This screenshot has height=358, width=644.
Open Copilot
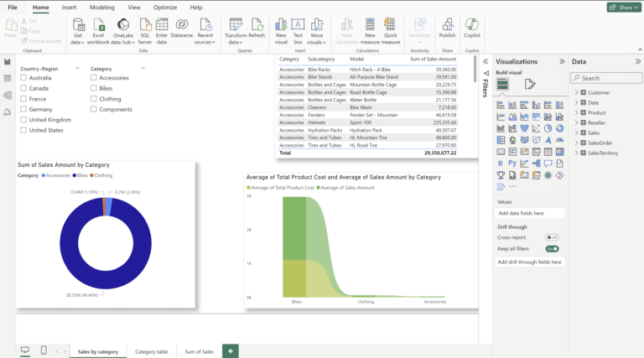tap(472, 28)
